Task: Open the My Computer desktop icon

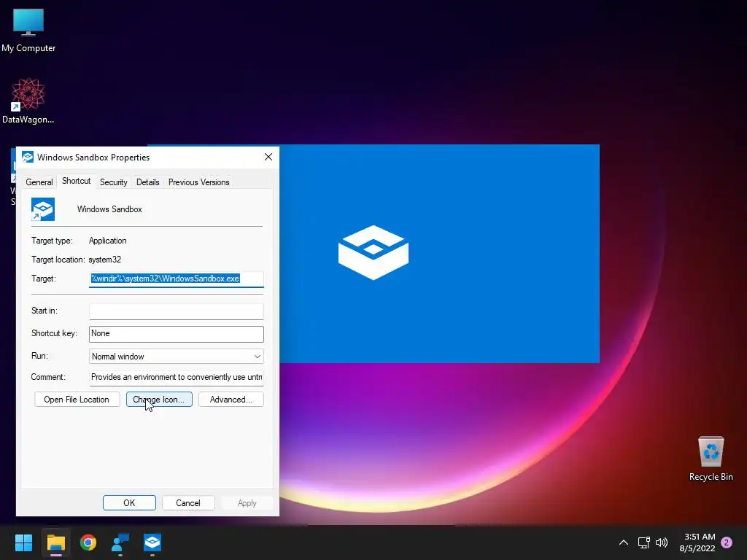Action: tap(28, 30)
